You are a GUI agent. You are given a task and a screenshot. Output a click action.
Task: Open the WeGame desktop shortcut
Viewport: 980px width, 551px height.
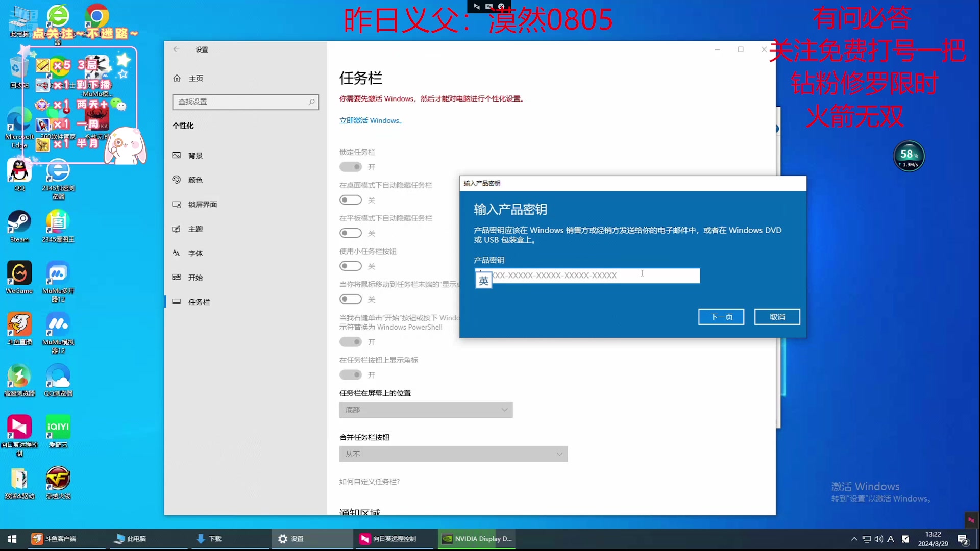click(x=19, y=277)
